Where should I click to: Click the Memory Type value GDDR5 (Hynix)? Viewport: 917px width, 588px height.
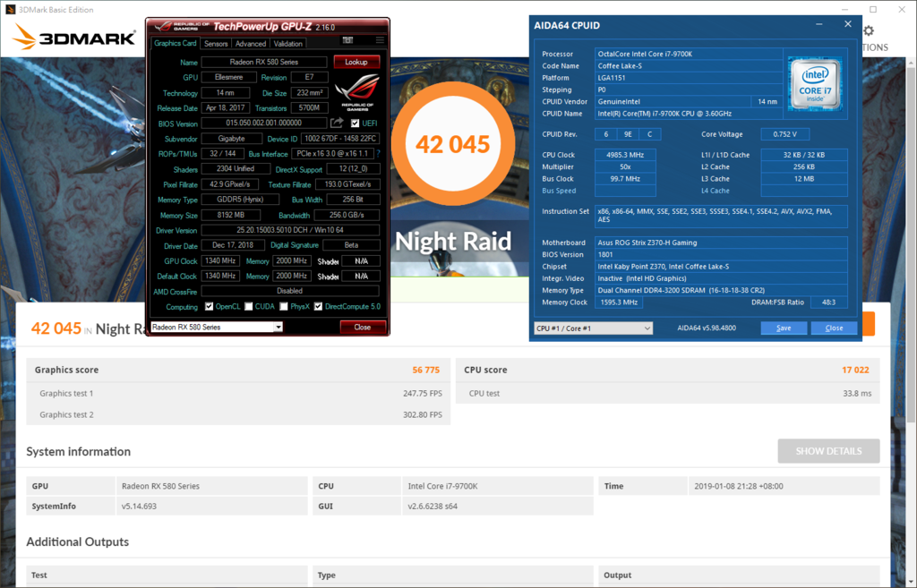240,200
